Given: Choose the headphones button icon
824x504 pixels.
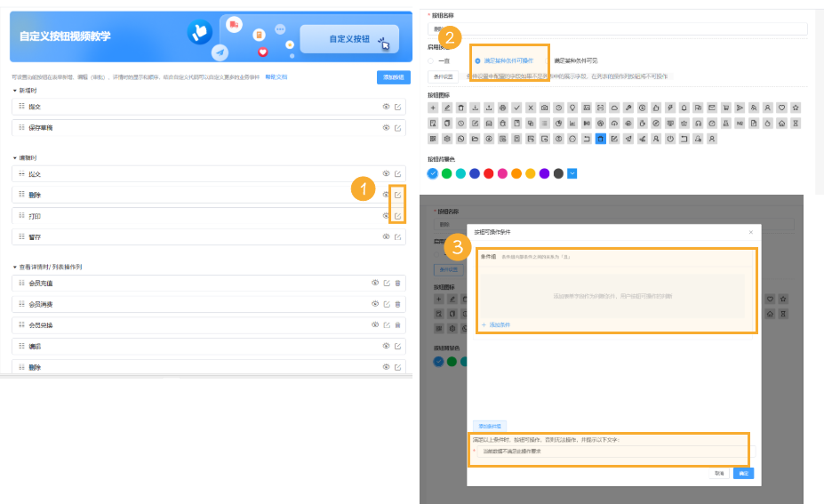Looking at the screenshot, I should (698, 123).
